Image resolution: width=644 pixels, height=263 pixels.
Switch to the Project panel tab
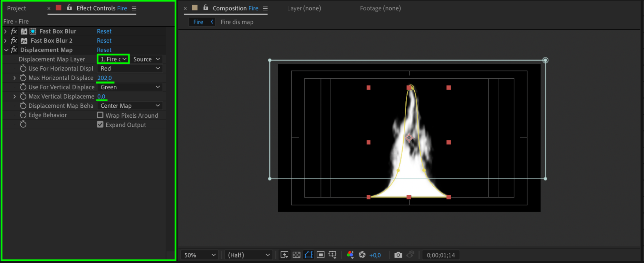click(x=16, y=8)
